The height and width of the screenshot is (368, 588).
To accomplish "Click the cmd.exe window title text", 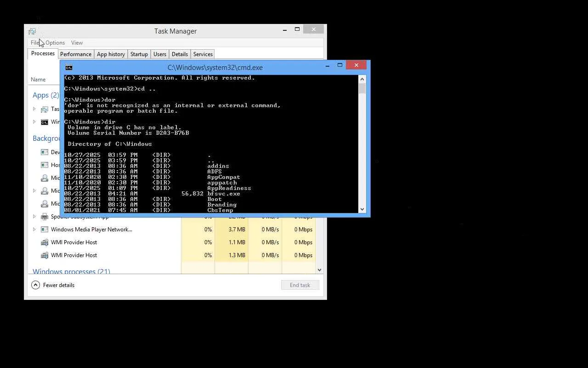I will click(x=215, y=68).
